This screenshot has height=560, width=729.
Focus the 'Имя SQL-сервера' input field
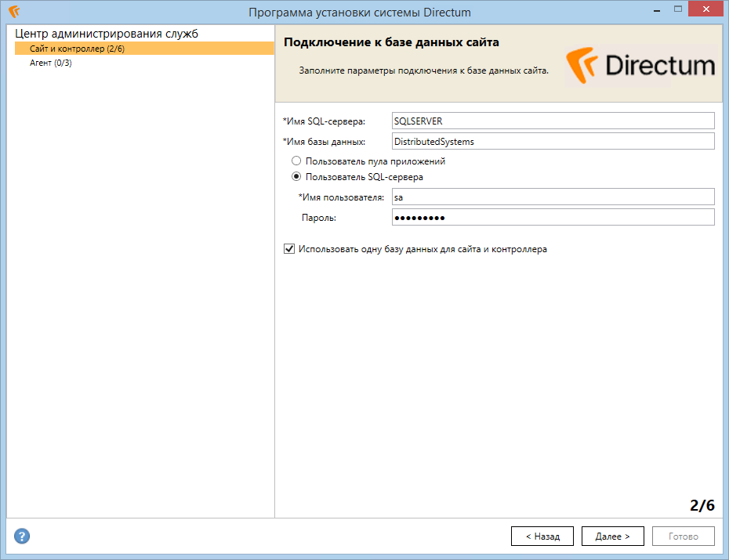tap(553, 121)
